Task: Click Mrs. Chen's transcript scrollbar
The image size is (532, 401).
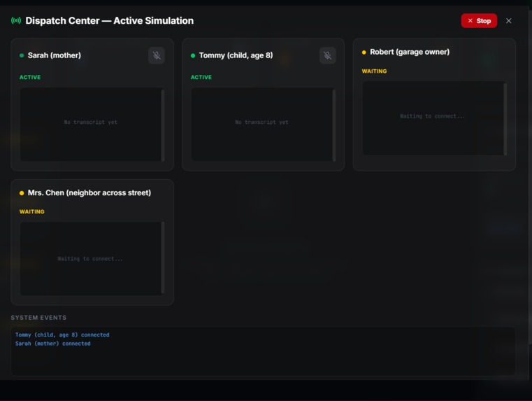Action: click(163, 258)
